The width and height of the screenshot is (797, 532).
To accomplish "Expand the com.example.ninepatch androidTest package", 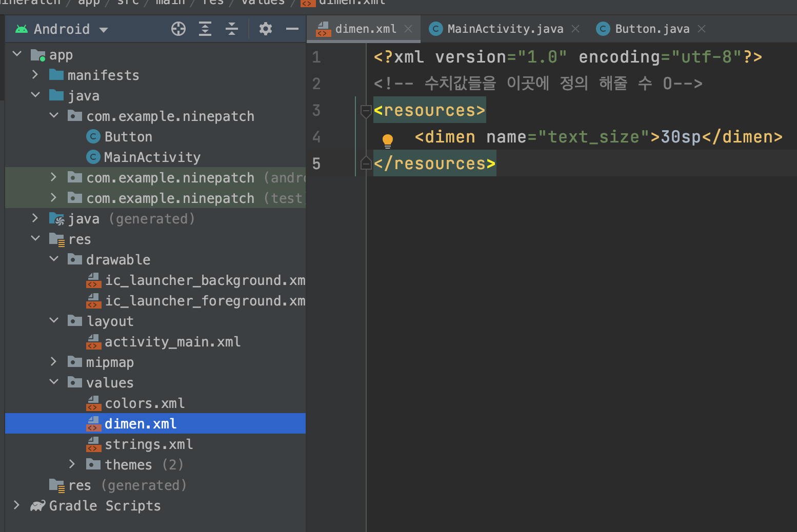I will 54,177.
